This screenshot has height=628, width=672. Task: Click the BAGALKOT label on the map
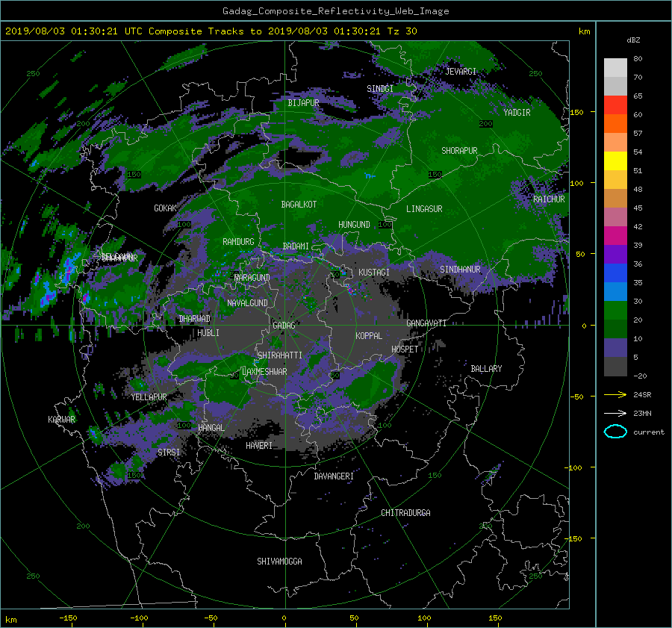coord(299,205)
